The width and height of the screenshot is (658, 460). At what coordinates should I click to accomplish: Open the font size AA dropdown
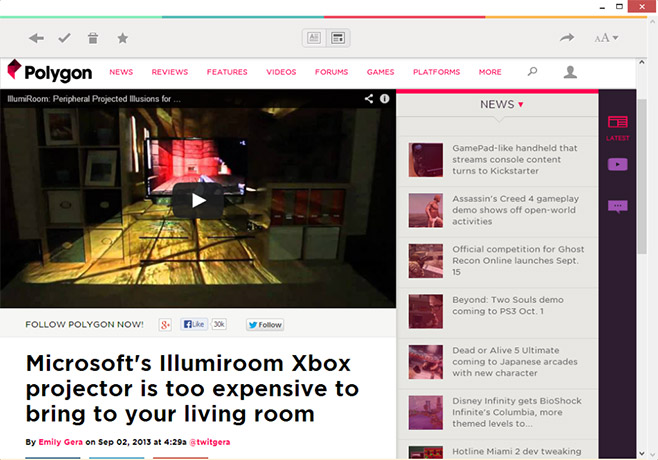coord(606,38)
